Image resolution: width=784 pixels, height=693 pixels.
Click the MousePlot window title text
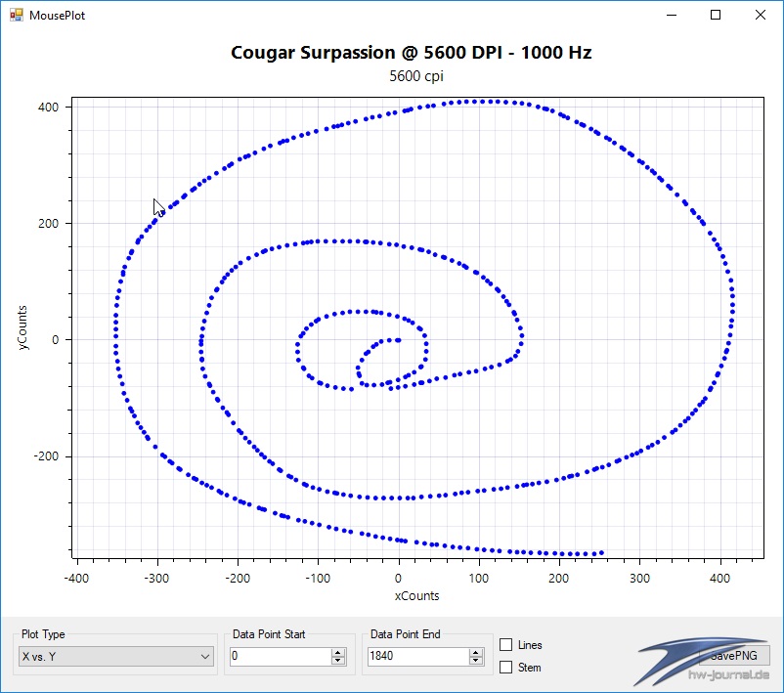pyautogui.click(x=57, y=16)
